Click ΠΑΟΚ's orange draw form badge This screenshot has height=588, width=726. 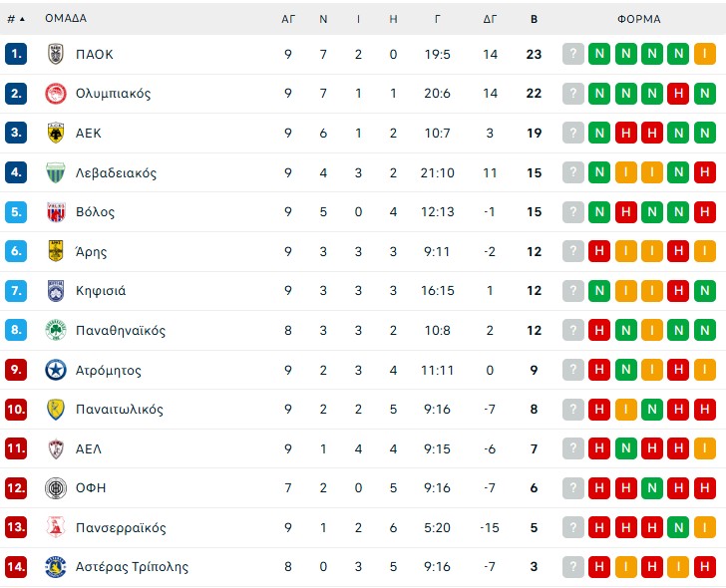(x=703, y=54)
